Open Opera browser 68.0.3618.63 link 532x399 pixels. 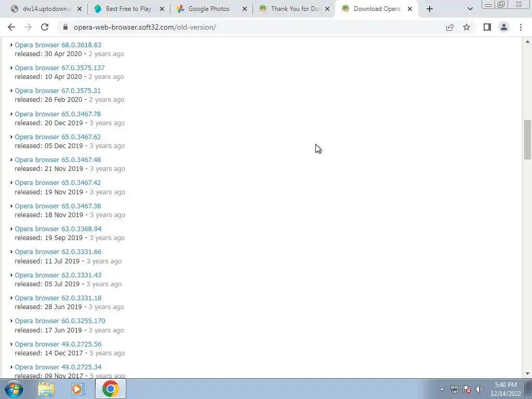tap(58, 45)
